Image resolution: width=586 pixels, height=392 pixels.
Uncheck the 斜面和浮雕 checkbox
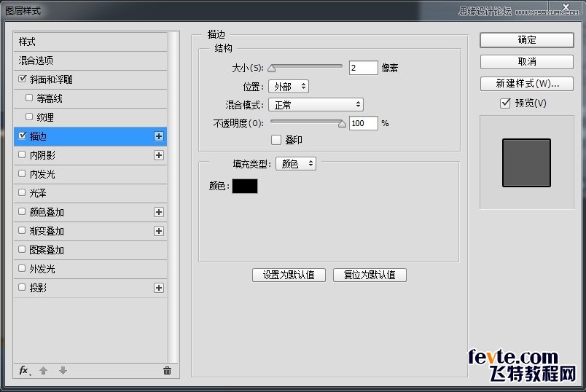(23, 79)
